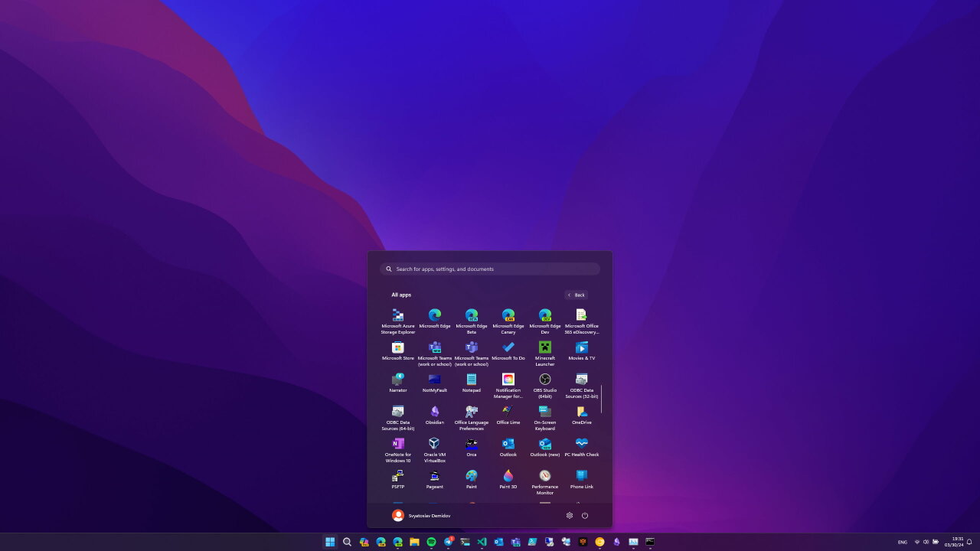Open Wi-Fi network icon in system tray
Screen dimensions: 980x551
917,542
